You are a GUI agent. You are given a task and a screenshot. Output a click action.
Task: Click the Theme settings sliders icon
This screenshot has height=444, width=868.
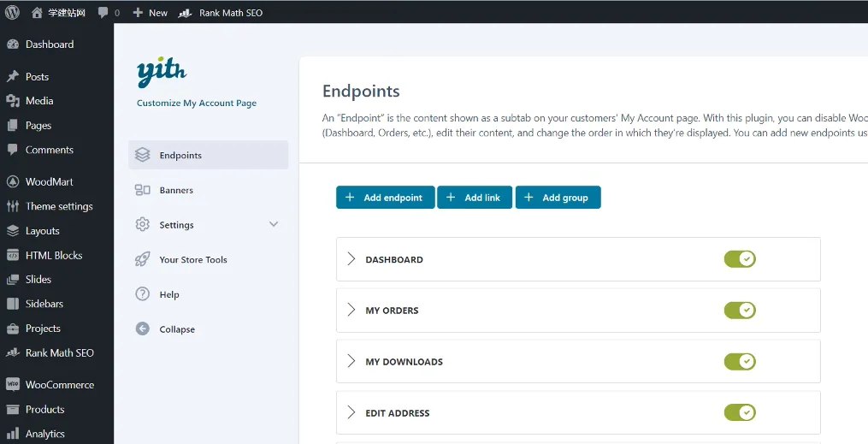tap(13, 206)
